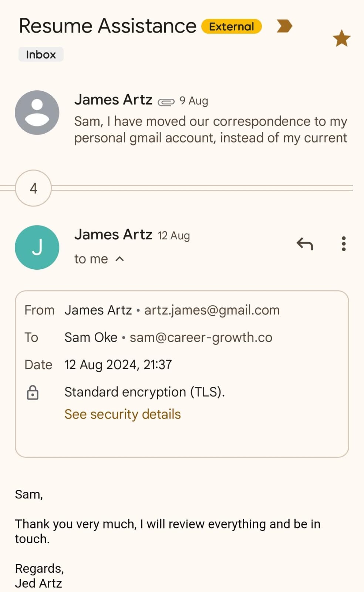Image resolution: width=364 pixels, height=592 pixels.
Task: Toggle the star on this conversation
Action: click(x=341, y=38)
